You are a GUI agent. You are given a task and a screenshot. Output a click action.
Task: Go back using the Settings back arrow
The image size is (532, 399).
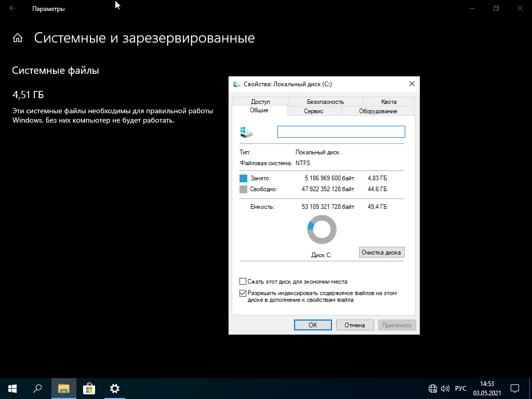click(12, 8)
